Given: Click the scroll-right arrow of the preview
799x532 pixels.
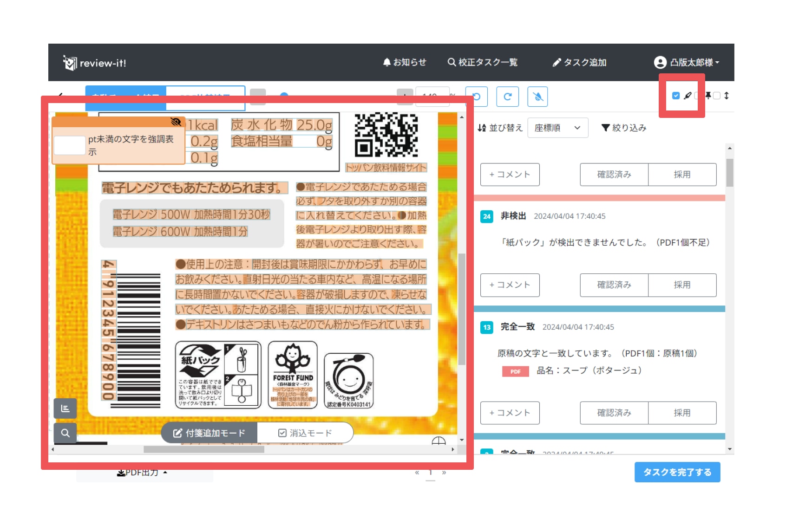Looking at the screenshot, I should pos(453,449).
